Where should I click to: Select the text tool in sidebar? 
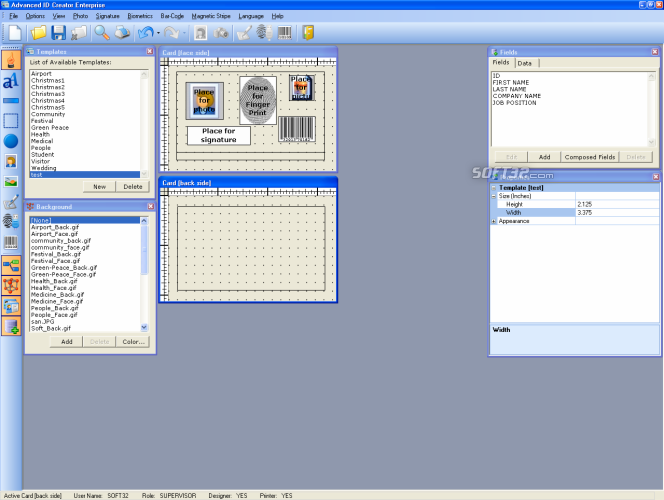(11, 80)
